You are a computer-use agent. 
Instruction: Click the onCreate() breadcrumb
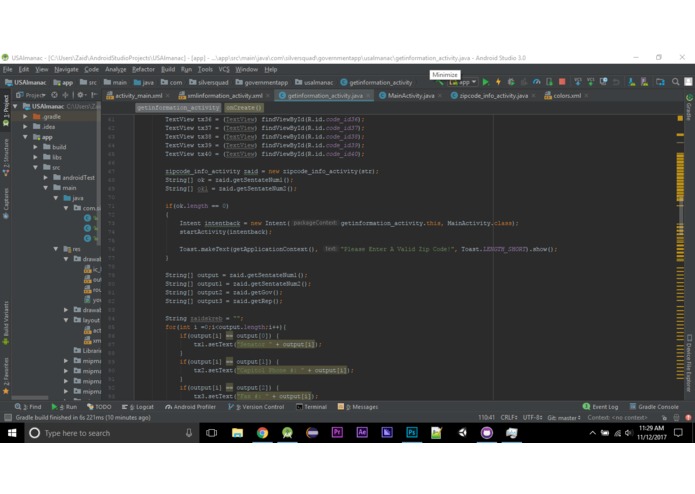coord(244,108)
